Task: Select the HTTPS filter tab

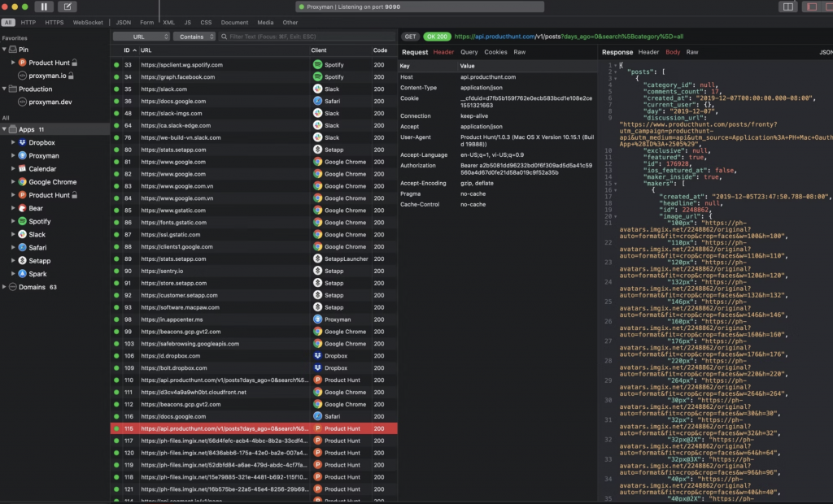Action: (x=55, y=22)
